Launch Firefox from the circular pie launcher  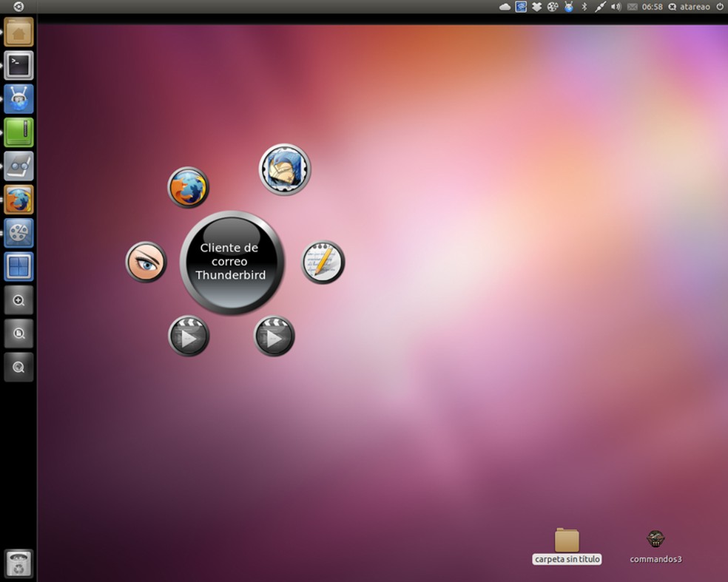coord(188,187)
